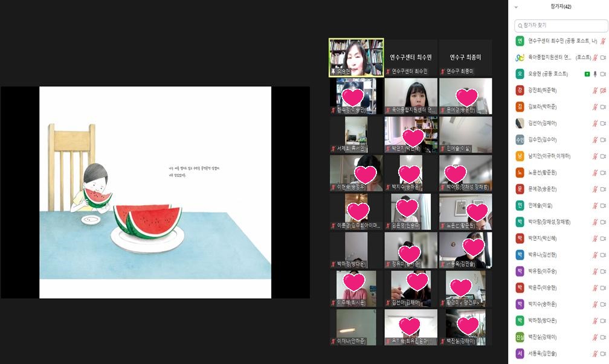Click the camera icon for 오승현
The image size is (609, 364).
pyautogui.click(x=603, y=74)
